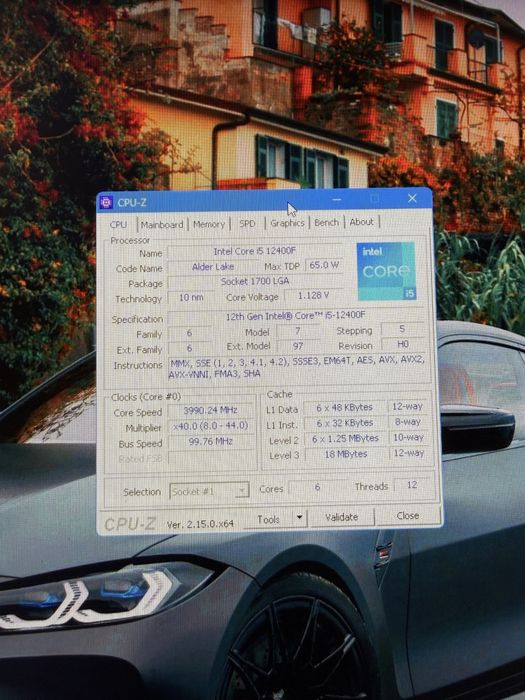Switch to the CPU tab

118,224
